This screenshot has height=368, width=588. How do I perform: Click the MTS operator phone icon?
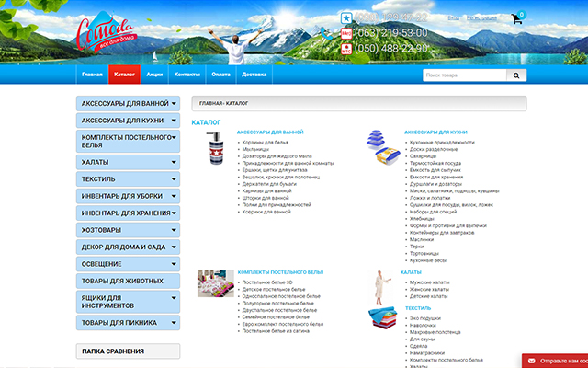[346, 49]
